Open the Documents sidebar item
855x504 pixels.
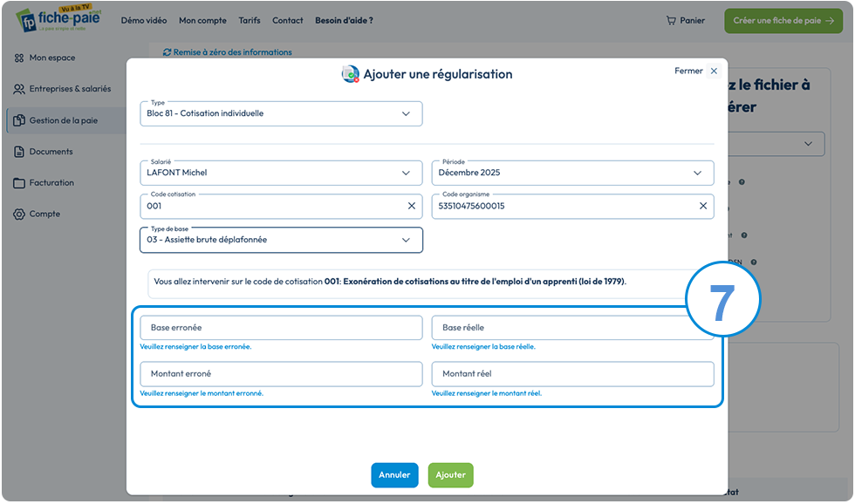43,152
